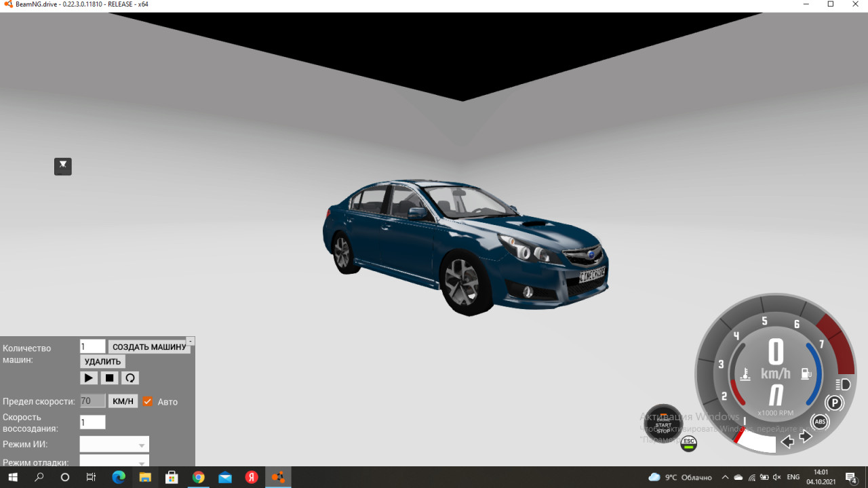Click the temperature icon inside the speedometer
The height and width of the screenshot is (488, 868).
coord(745,373)
